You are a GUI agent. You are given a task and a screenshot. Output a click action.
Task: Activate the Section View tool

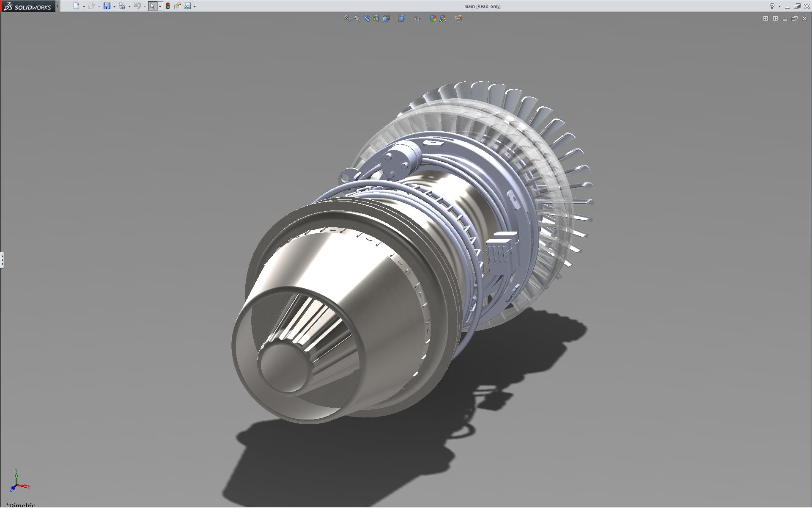point(376,18)
